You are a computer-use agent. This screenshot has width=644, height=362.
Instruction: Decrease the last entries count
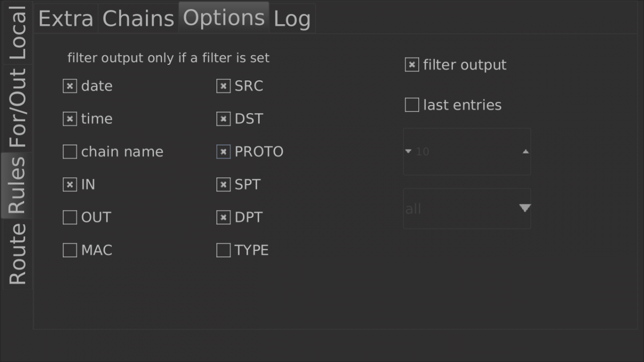(x=408, y=152)
